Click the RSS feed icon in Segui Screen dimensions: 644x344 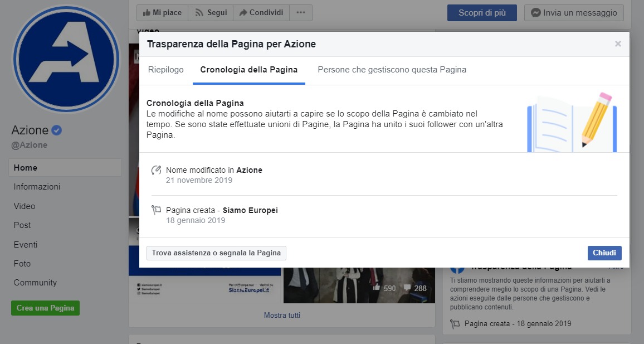point(199,13)
